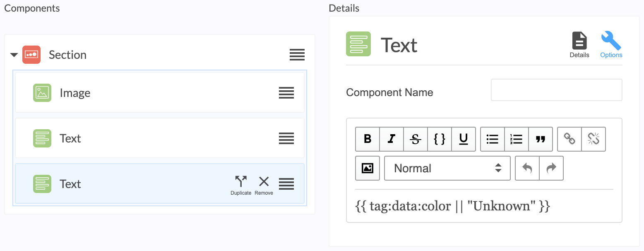The width and height of the screenshot is (644, 251).
Task: Insert a numbered list
Action: pos(516,139)
